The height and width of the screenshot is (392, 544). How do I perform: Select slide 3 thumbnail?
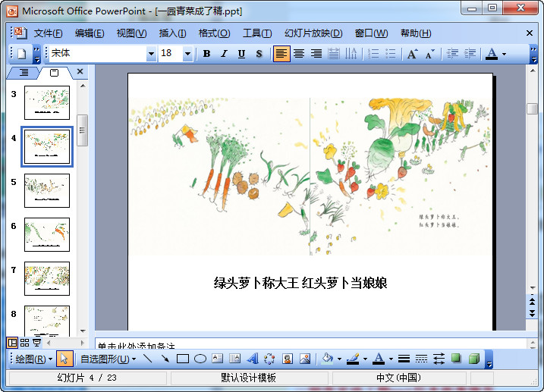47,102
